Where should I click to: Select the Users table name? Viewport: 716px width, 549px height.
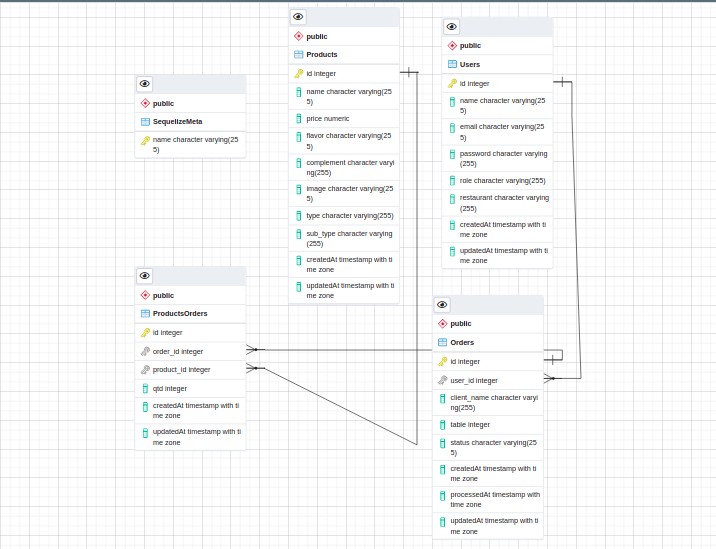pyautogui.click(x=470, y=64)
